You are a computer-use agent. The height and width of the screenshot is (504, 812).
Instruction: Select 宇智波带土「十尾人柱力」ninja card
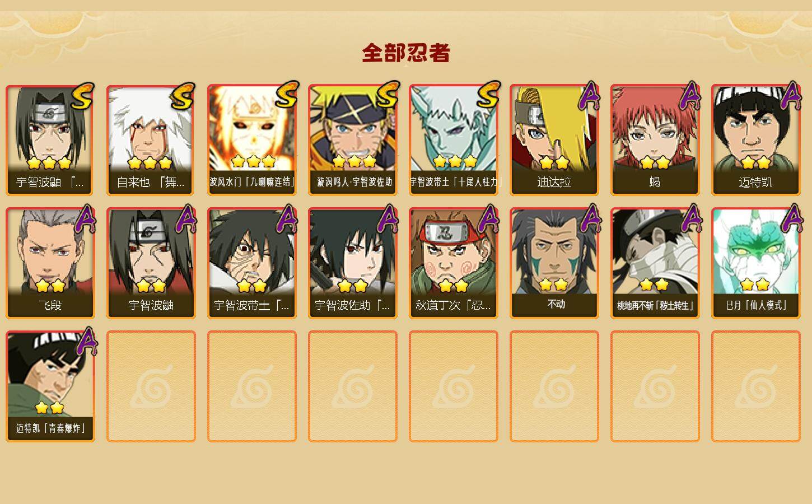tap(454, 140)
